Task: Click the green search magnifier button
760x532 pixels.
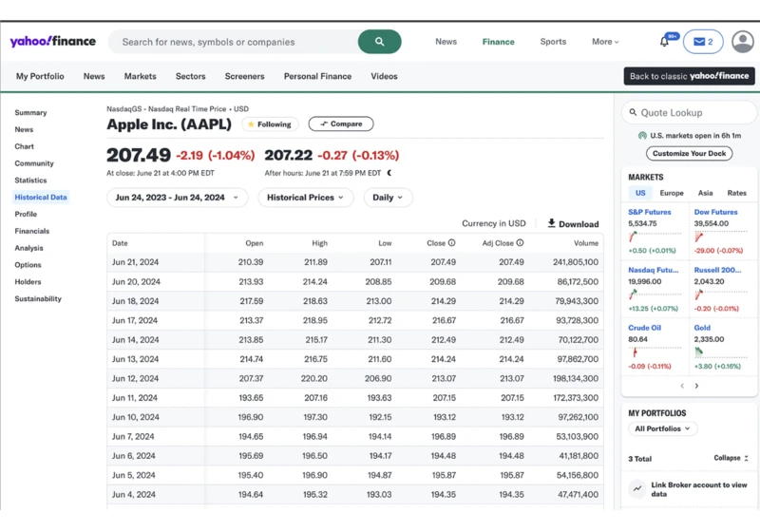Action: tap(379, 42)
